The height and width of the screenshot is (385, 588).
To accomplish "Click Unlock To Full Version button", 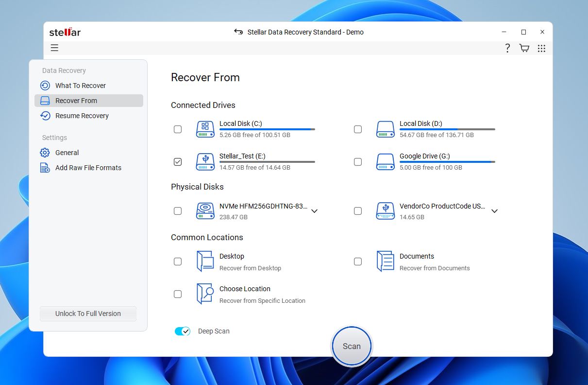I will (88, 314).
